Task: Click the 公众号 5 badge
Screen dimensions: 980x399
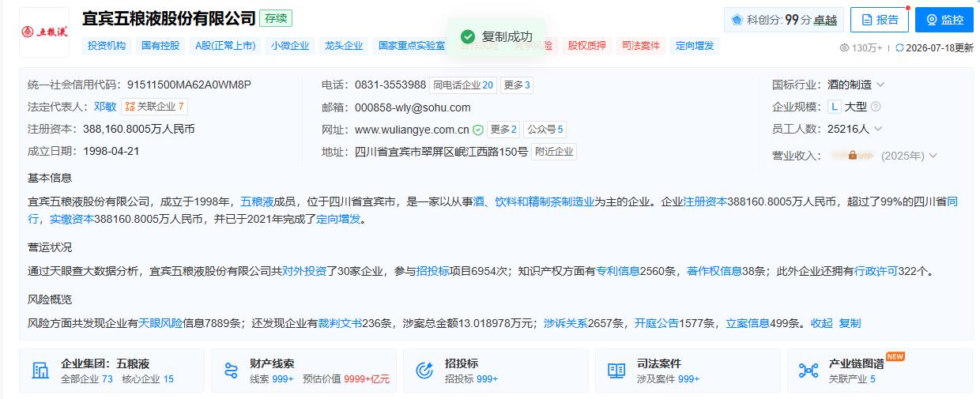Action: (545, 130)
